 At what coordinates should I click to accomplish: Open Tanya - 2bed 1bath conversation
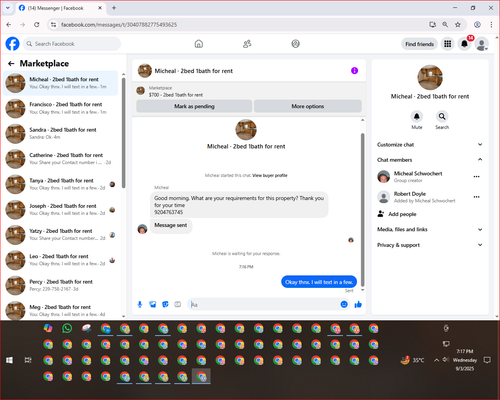(61, 184)
